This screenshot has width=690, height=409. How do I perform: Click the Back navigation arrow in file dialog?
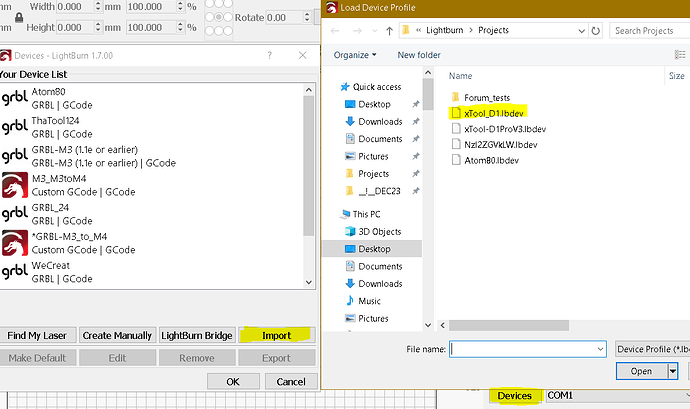coord(335,31)
